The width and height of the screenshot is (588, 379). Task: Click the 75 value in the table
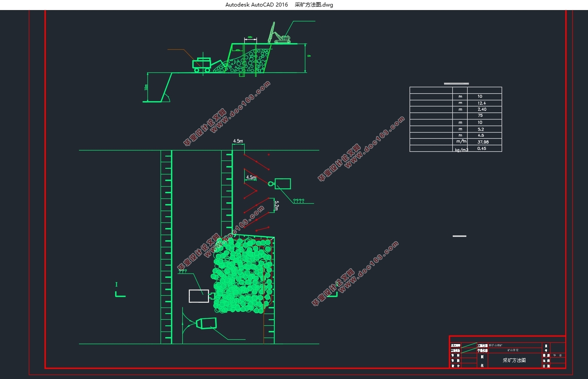[x=480, y=116]
